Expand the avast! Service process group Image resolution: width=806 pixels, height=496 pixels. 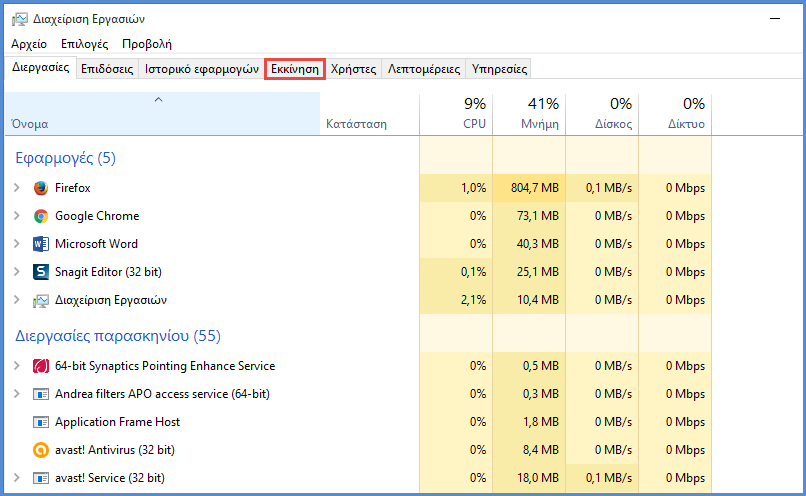coord(17,478)
